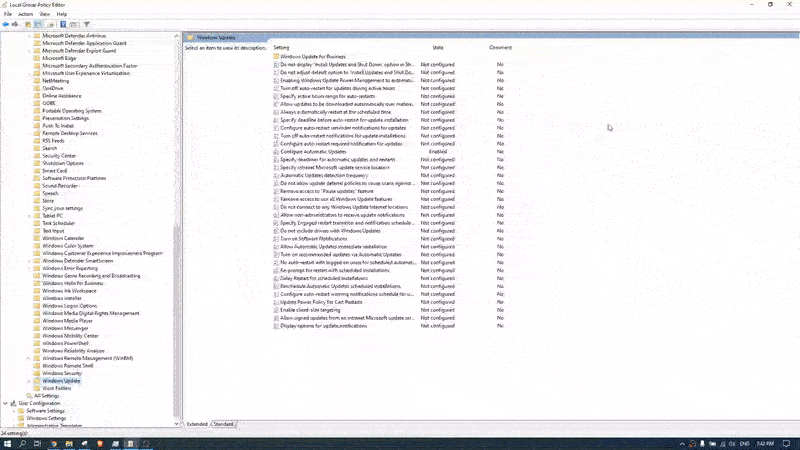Select Windows Security in the tree
This screenshot has width=800, height=450.
[x=62, y=373]
